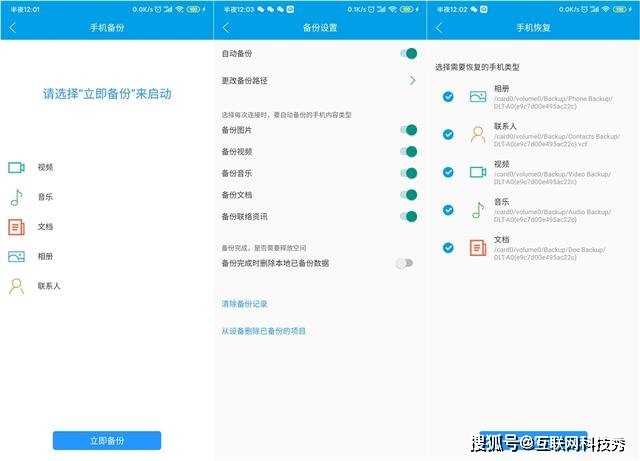Viewport: 640px width, 461px height.
Task: Tap the 相册 picture icon on 手机恢复
Action: 478,96
